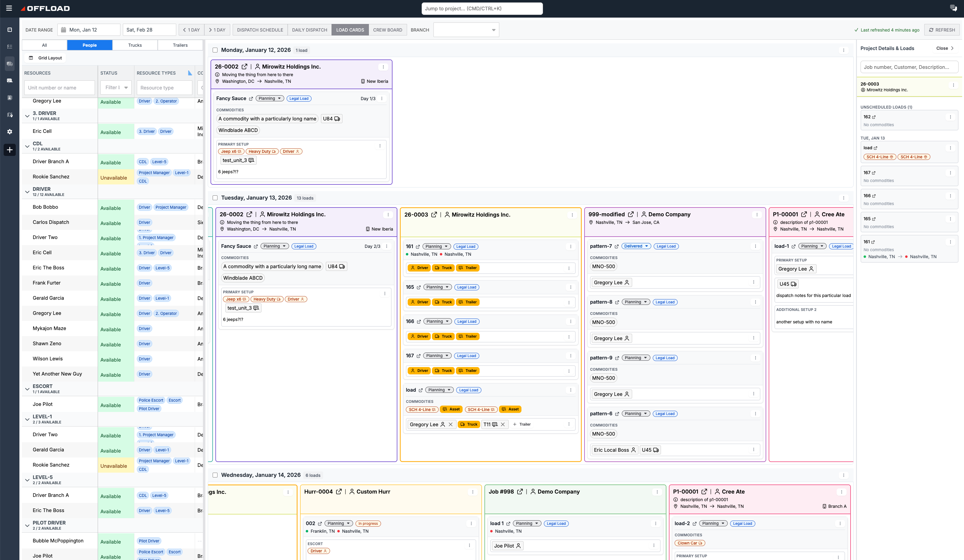Click the sort icon beside Resource Types
This screenshot has height=560, width=964.
point(190,73)
